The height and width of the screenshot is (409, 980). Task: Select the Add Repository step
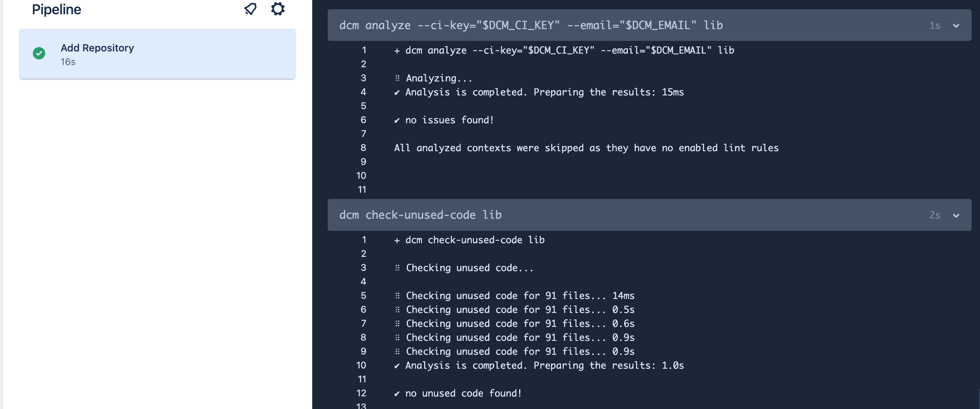point(157,54)
